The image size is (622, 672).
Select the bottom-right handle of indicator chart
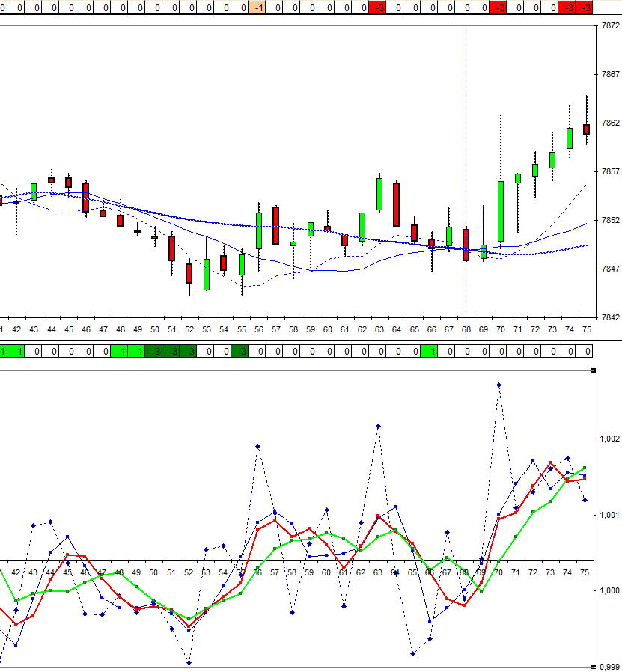coord(594,666)
